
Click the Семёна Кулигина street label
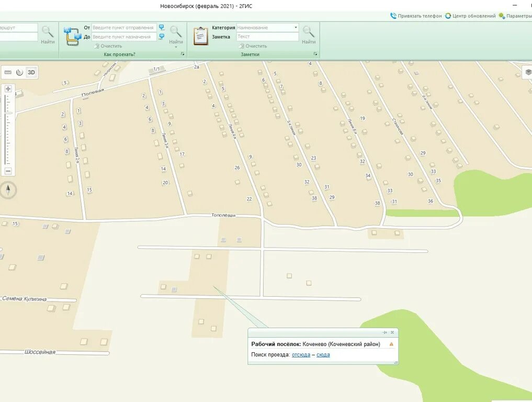[24, 299]
